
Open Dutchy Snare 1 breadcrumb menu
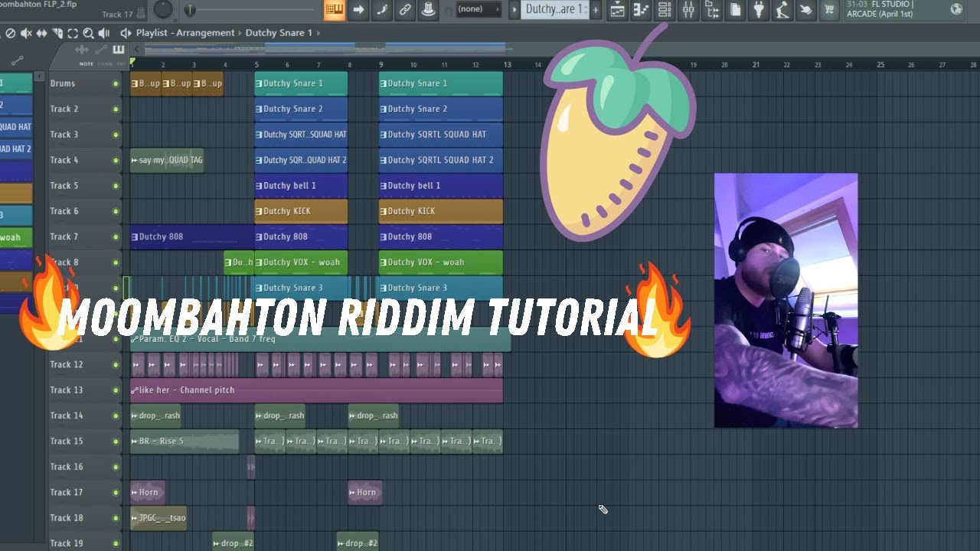[279, 33]
